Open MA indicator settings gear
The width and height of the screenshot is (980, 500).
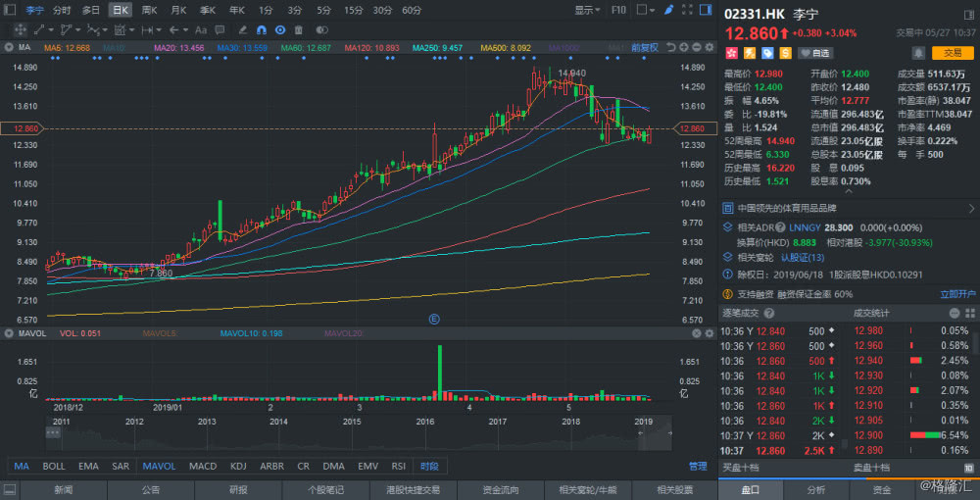(709, 47)
